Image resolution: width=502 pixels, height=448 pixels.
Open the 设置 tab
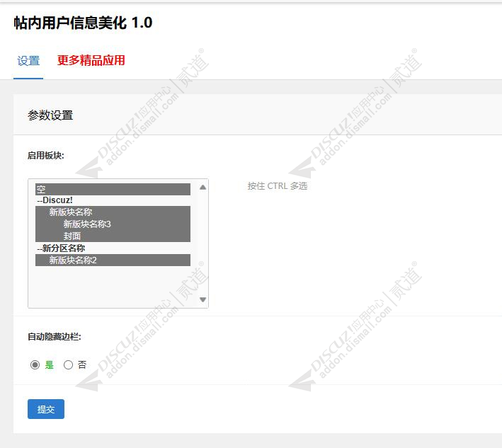click(28, 61)
